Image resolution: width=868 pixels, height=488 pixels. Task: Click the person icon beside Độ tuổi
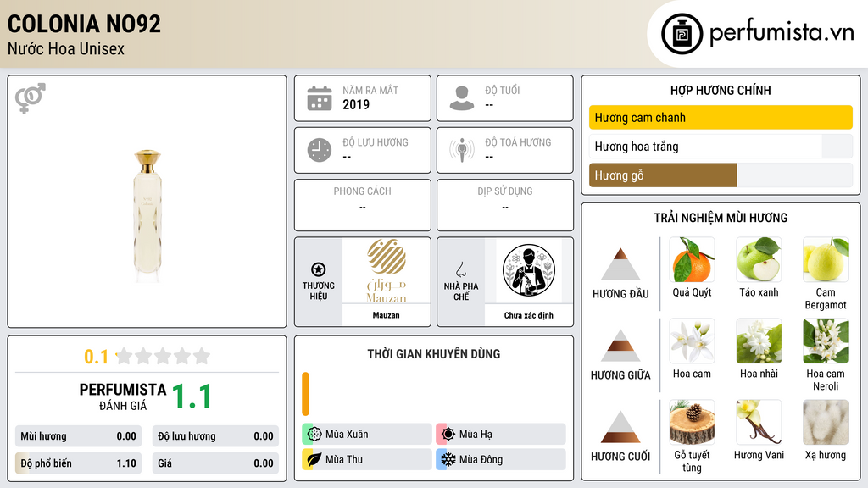(462, 98)
